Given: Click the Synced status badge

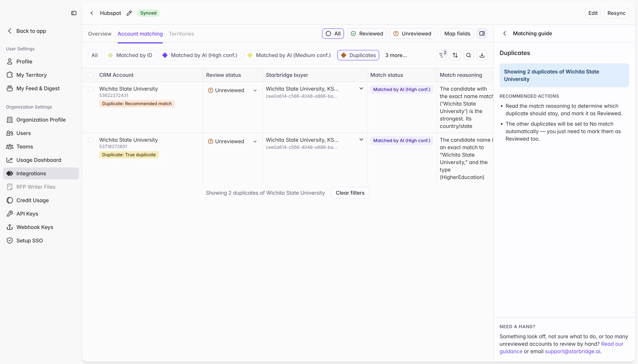Looking at the screenshot, I should [x=148, y=13].
